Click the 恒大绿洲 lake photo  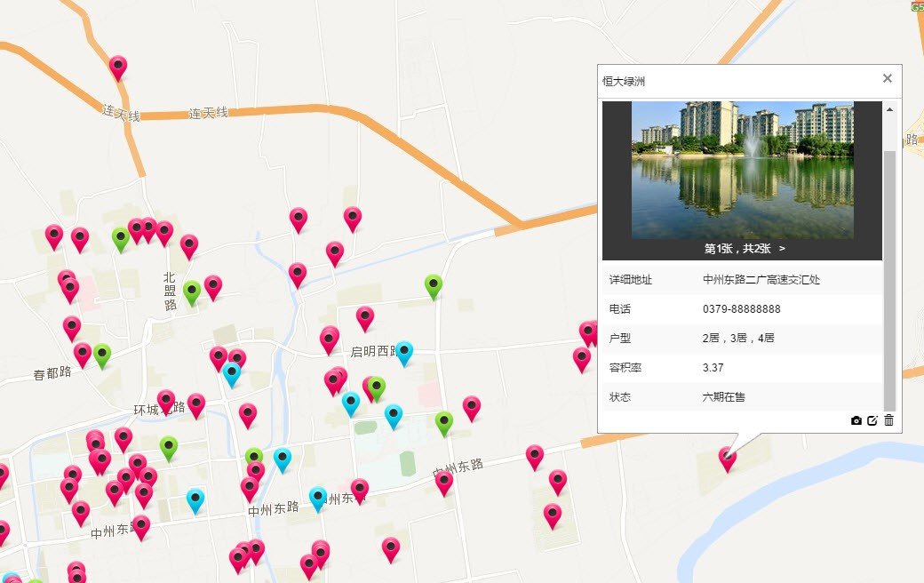743,169
